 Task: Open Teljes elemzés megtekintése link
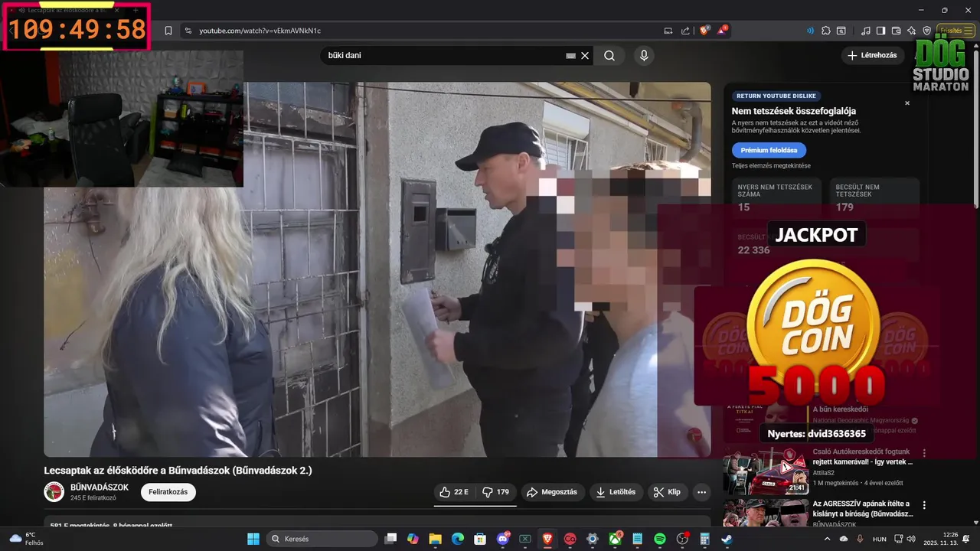[x=771, y=166]
